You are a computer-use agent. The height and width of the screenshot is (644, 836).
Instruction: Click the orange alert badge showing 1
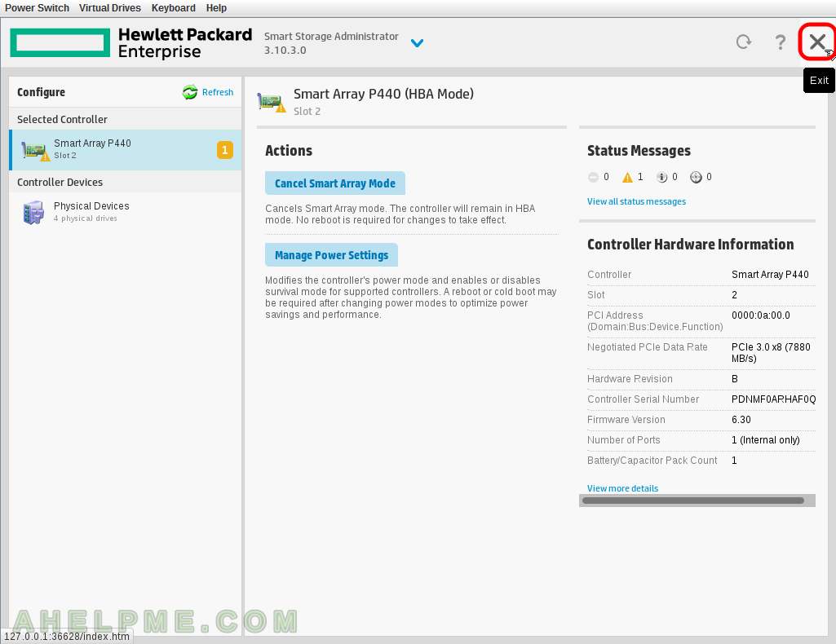click(x=225, y=150)
